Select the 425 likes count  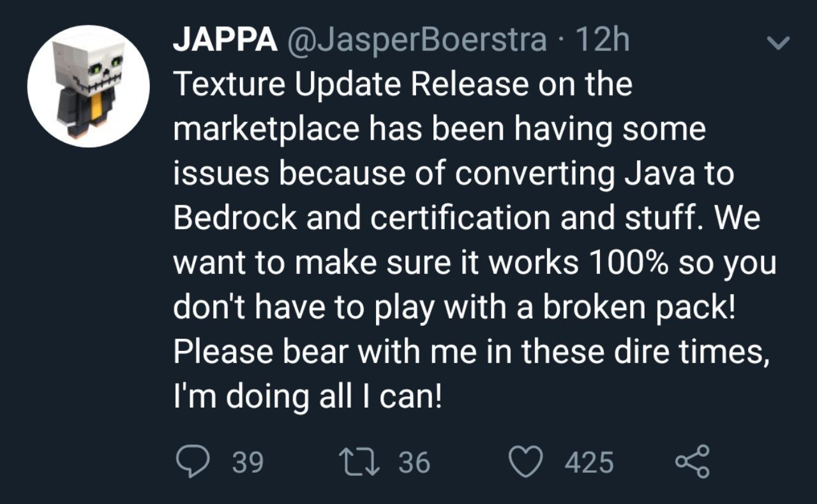coord(589,462)
